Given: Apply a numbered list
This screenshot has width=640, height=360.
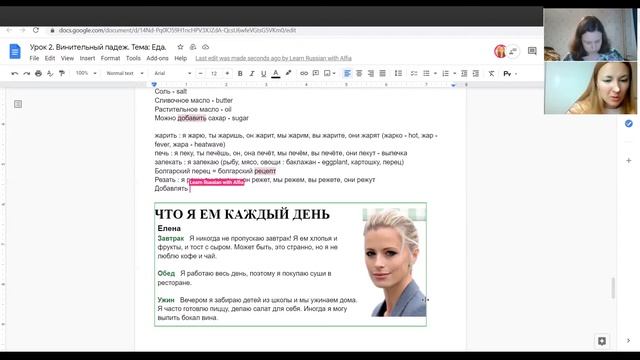Looking at the screenshot, I should (x=445, y=73).
